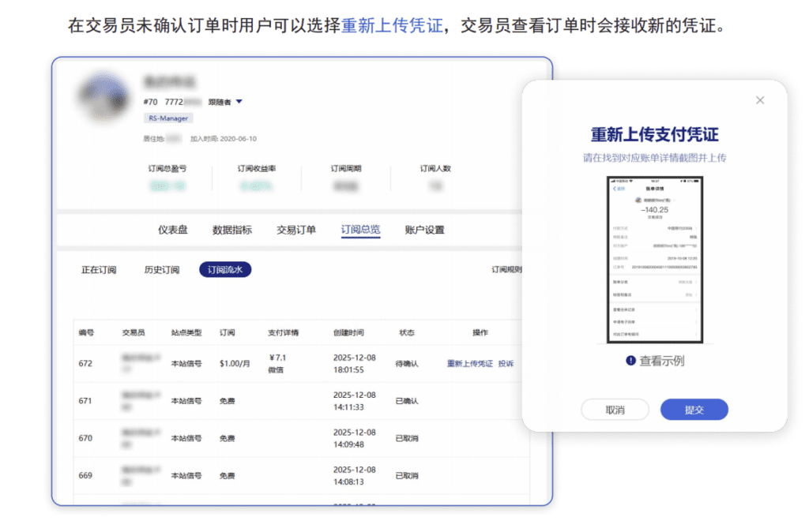Open 订阅规则 link
809x532 pixels.
click(507, 270)
